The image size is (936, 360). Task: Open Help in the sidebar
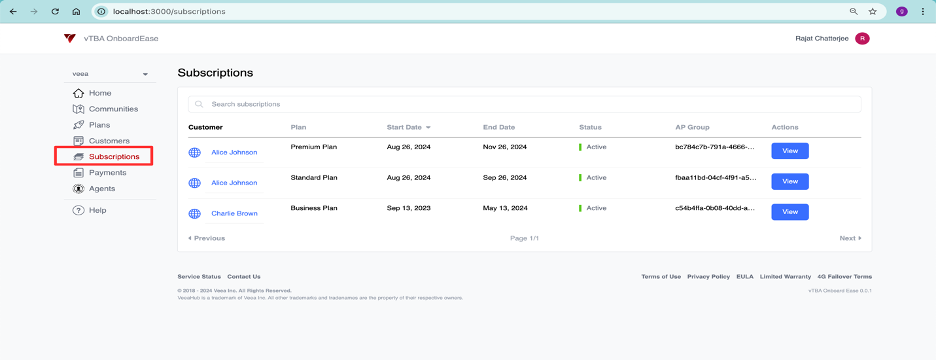[97, 210]
